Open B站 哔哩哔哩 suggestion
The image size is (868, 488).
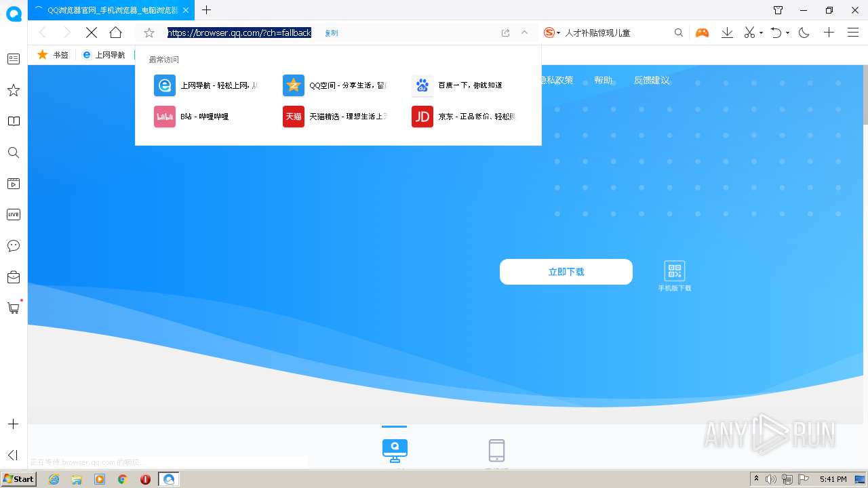coord(192,117)
